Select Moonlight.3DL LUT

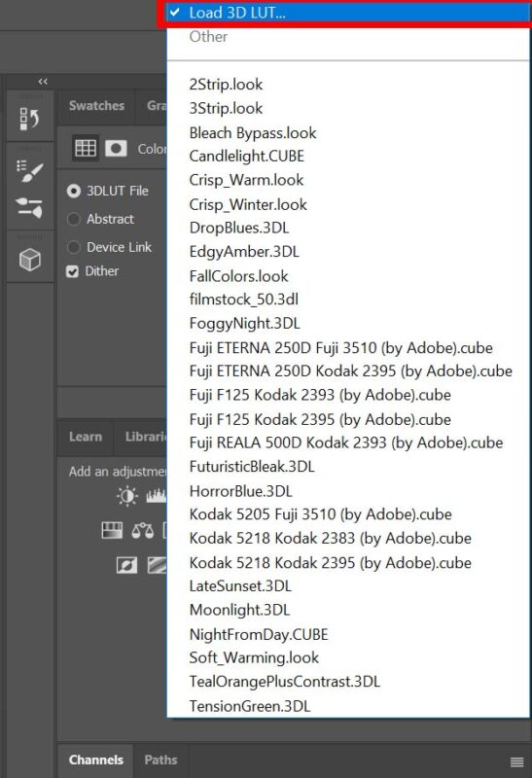tap(348, 610)
